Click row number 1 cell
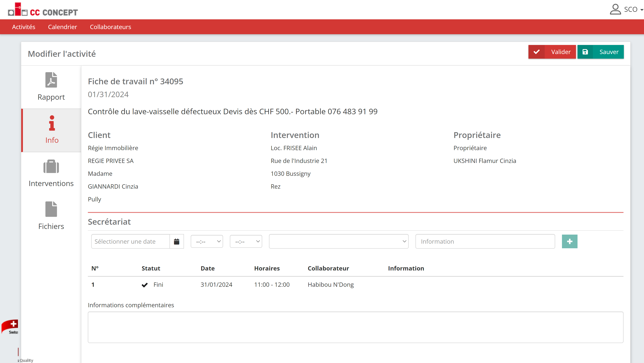Screen dimensions: 644x363 [93, 285]
